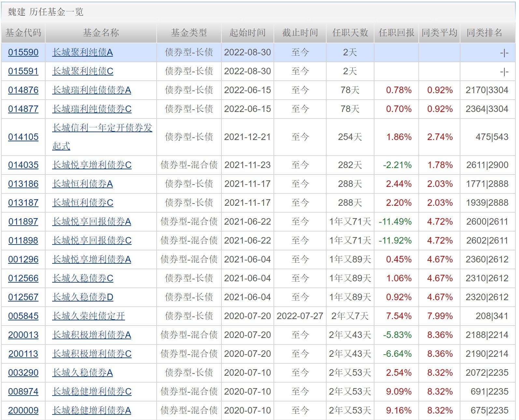This screenshot has height=420, width=519.
Task: Select return value 7.54%
Action: coord(399,316)
